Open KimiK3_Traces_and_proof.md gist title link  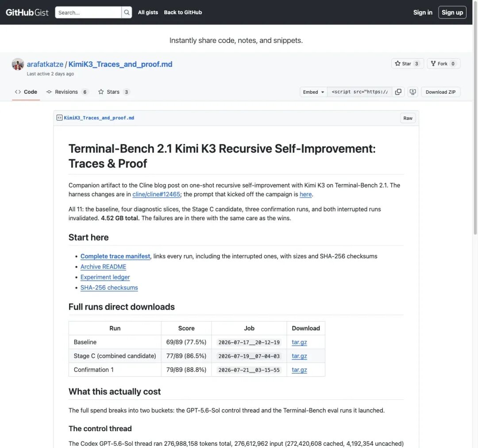[120, 64]
